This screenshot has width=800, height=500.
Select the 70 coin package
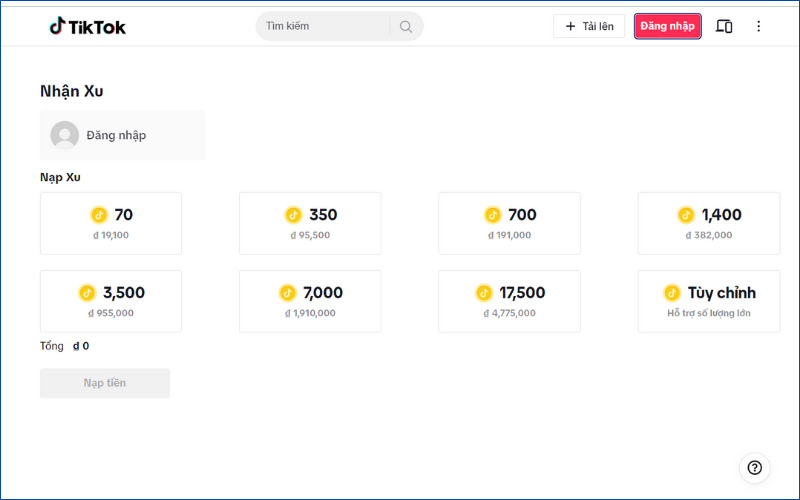click(x=111, y=223)
